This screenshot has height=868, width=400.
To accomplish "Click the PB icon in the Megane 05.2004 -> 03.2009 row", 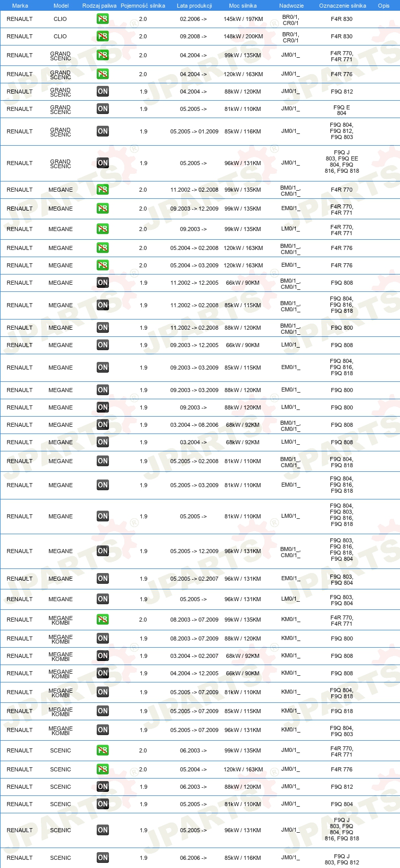I will click(103, 265).
